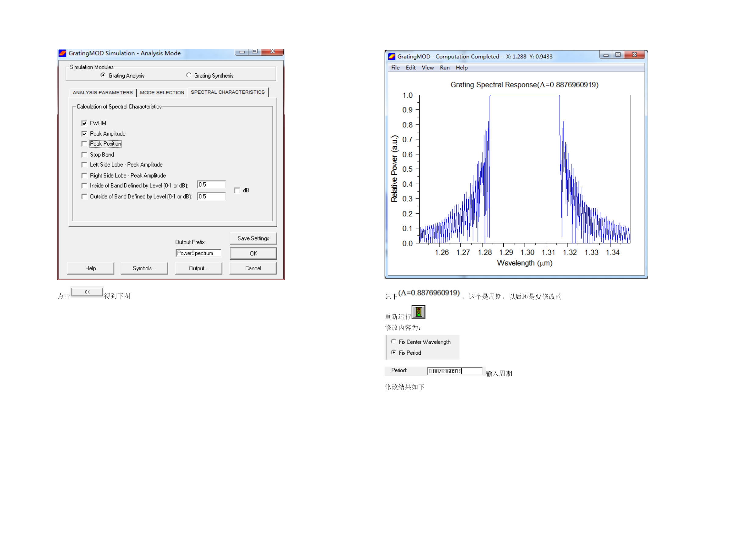Viewport: 756px width, 534px height.
Task: Open the File menu in GratingMOD
Action: click(x=395, y=68)
